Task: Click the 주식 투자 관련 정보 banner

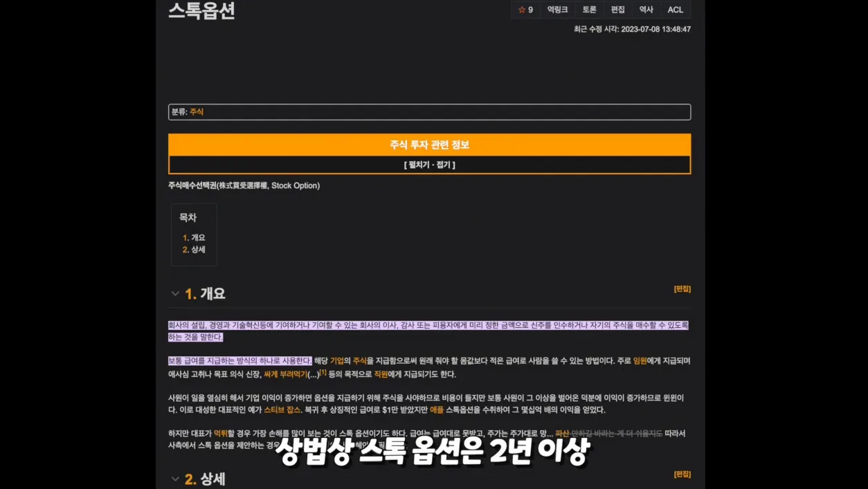Action: coord(429,145)
